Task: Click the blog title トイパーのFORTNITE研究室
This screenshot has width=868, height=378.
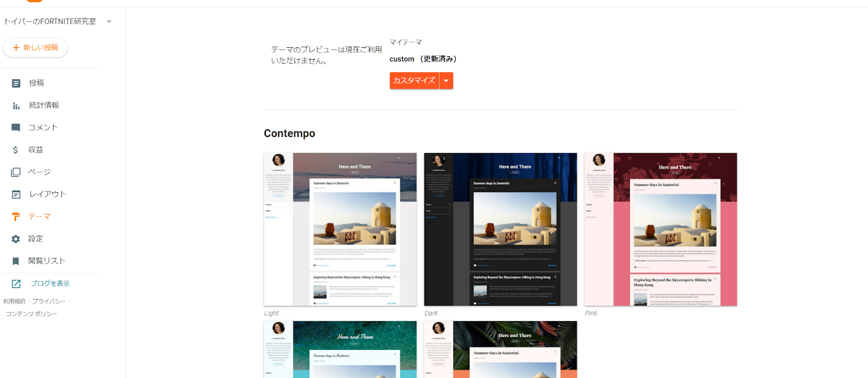Action: (50, 22)
